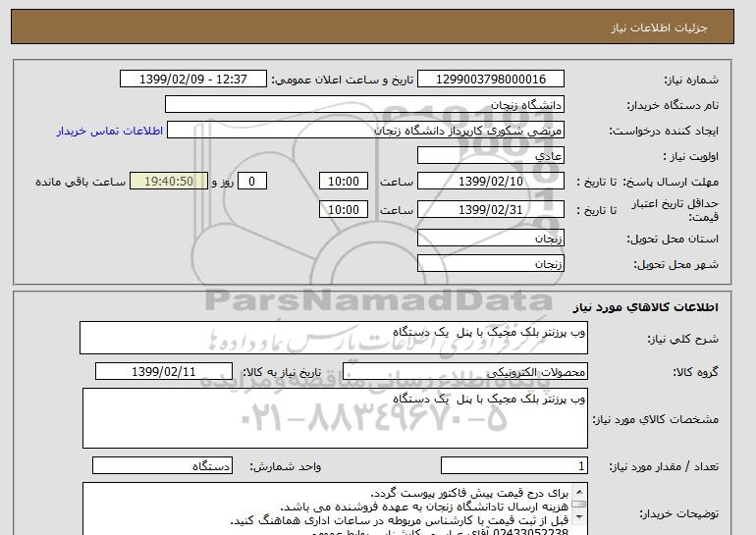756x535 pixels.
Task: Click the unit field دستگاه
Action: tap(162, 466)
